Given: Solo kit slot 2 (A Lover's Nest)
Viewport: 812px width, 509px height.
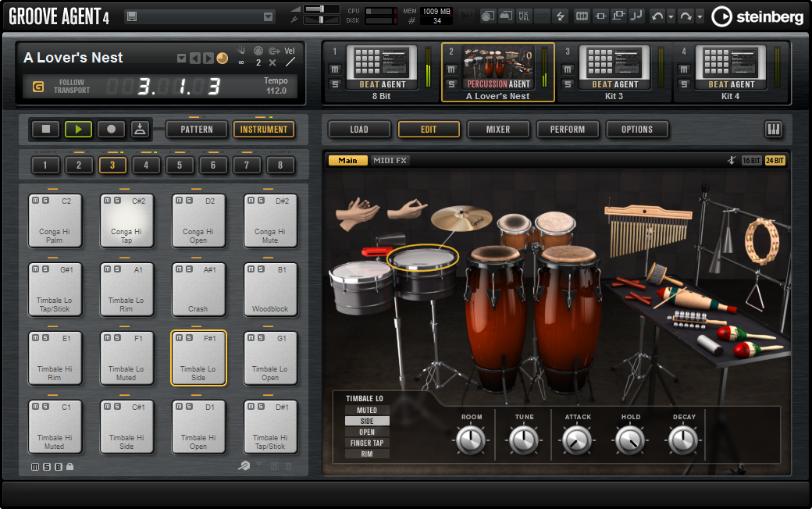Looking at the screenshot, I should point(451,84).
